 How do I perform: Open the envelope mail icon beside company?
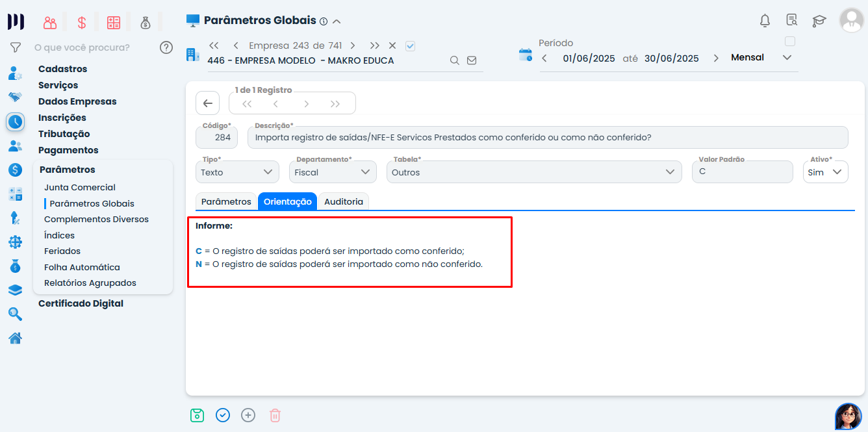(472, 60)
